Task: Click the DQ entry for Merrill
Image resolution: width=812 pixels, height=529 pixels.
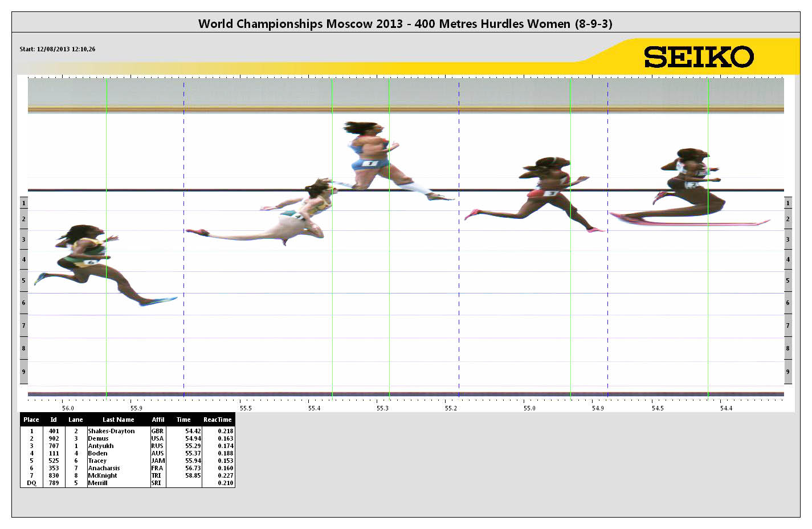Action: (31, 483)
